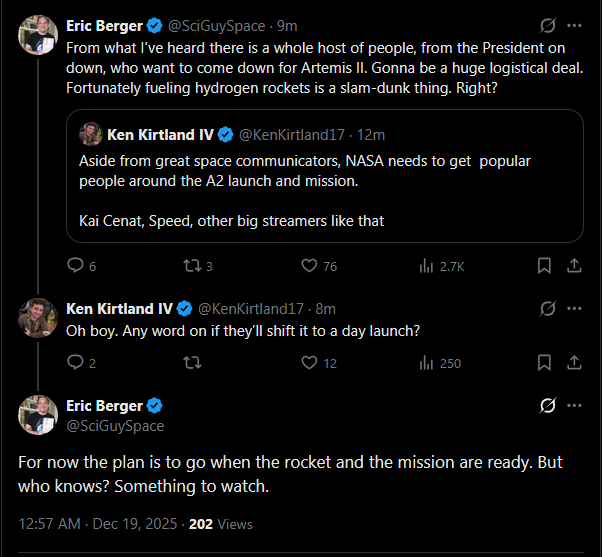Image resolution: width=602 pixels, height=557 pixels.
Task: Repost Eric Berger's Artemis II tweet
Action: coord(188,266)
